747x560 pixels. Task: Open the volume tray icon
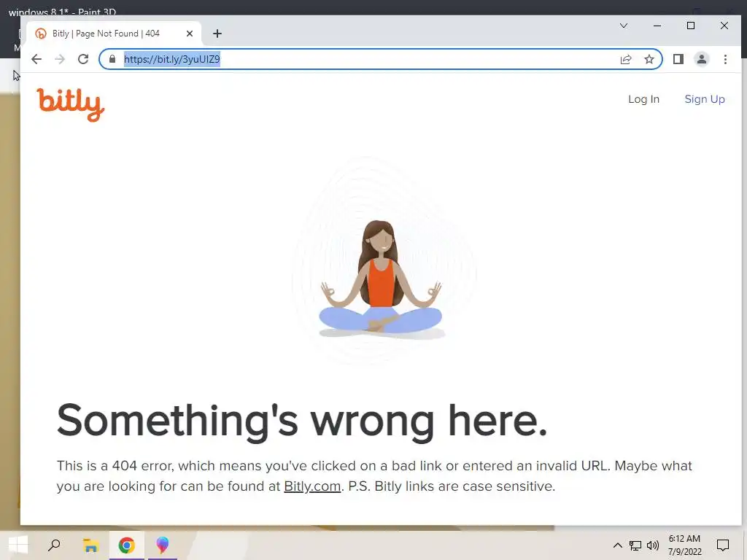(653, 545)
